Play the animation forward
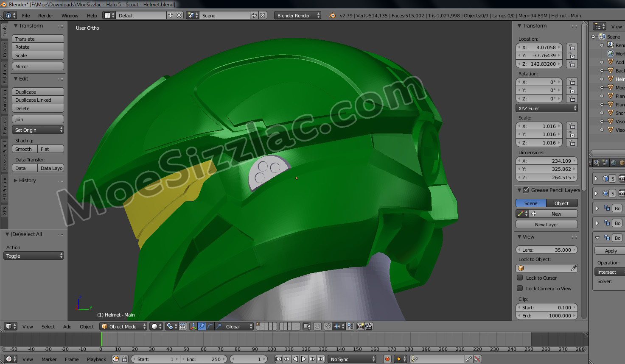625x364 pixels. pos(304,359)
